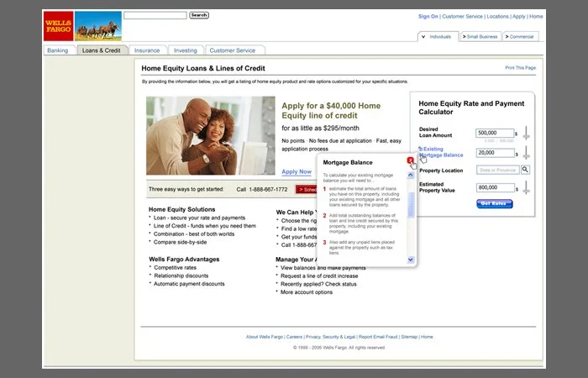
Task: Adjust the Desired Loan Amount slider
Action: tap(526, 133)
